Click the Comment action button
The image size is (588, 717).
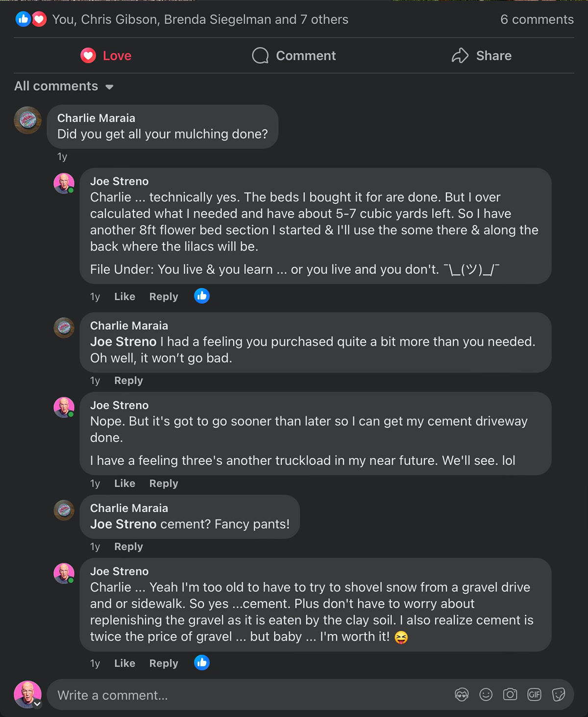[x=294, y=56]
